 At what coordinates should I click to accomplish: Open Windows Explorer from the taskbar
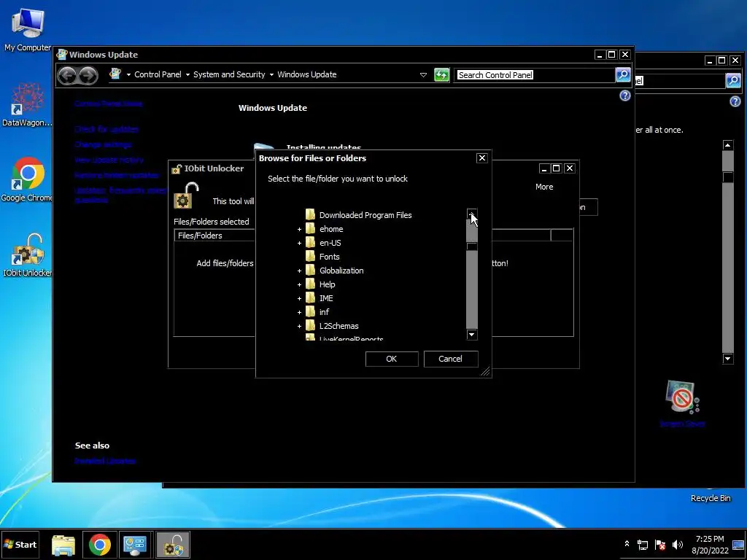pyautogui.click(x=63, y=545)
